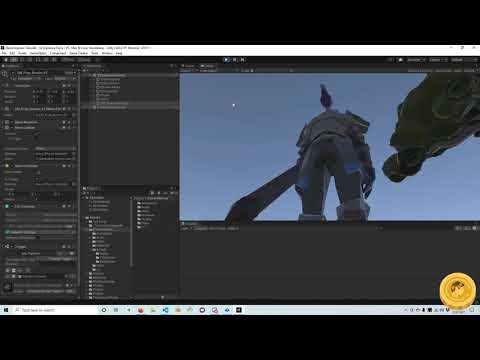The height and width of the screenshot is (360, 480).
Task: Click the Play button to toggle play mode
Action: tap(227, 60)
